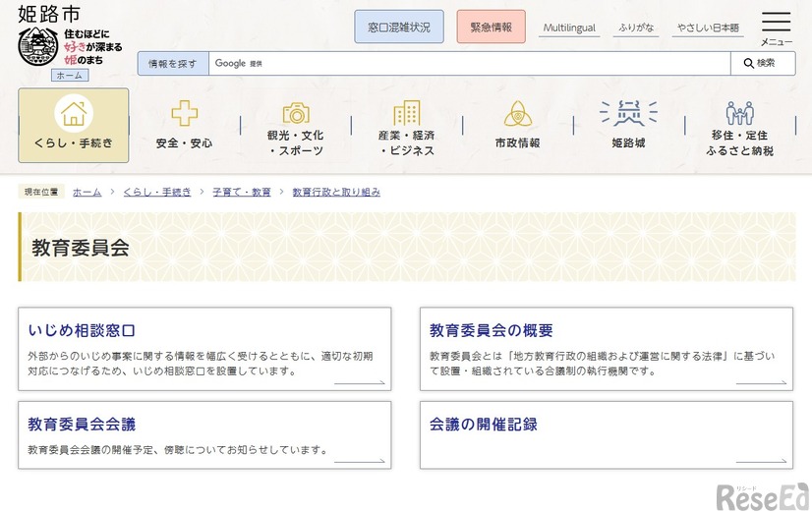
Task: Click the house icon for くらし・手続き
Action: (74, 113)
